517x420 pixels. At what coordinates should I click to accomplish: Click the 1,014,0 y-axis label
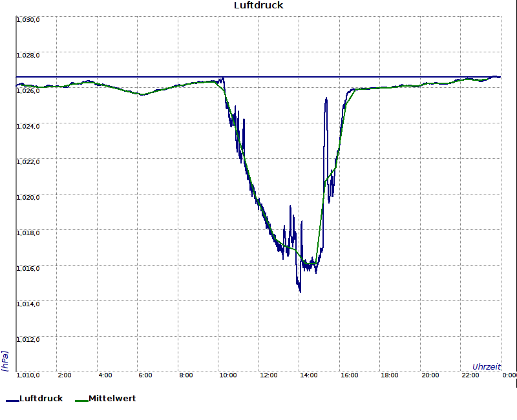tap(28, 304)
